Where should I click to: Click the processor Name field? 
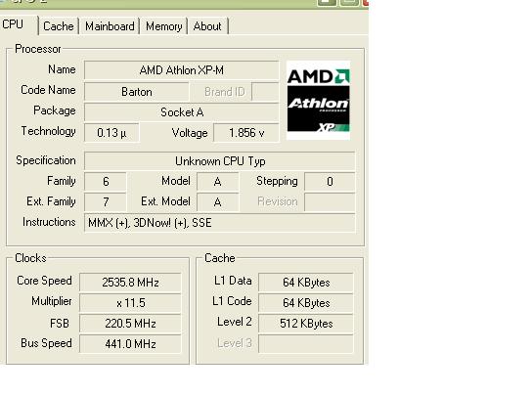182,70
